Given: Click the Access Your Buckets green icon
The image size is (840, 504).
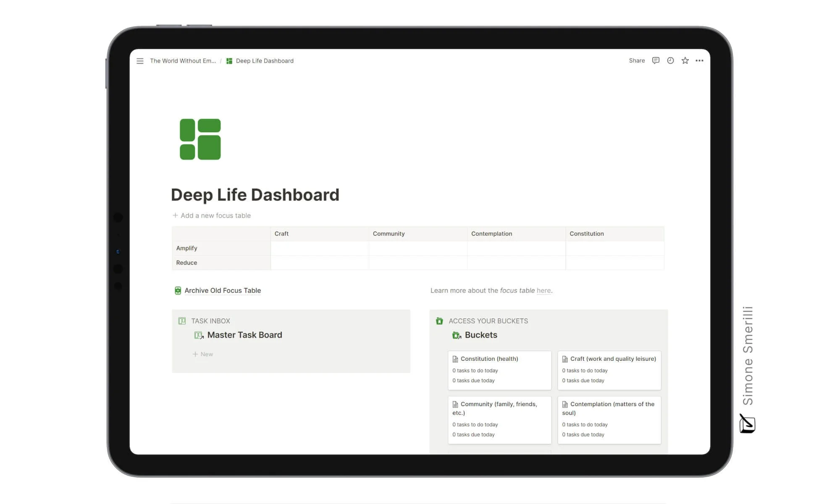Looking at the screenshot, I should [x=439, y=321].
